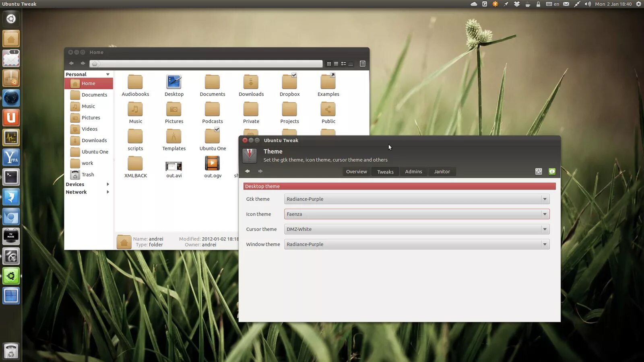The image size is (644, 362).
Task: Switch file manager to list view
Action: (x=336, y=64)
